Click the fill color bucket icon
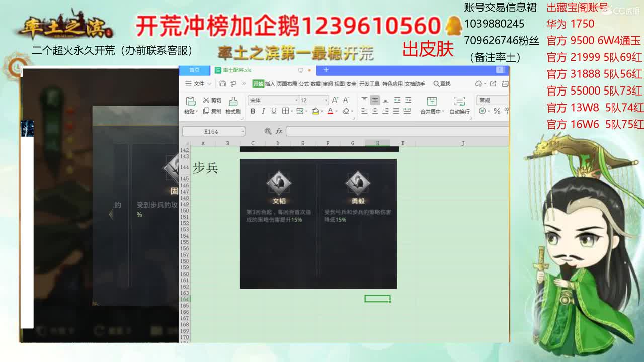Image resolution: width=644 pixels, height=362 pixels. point(315,111)
